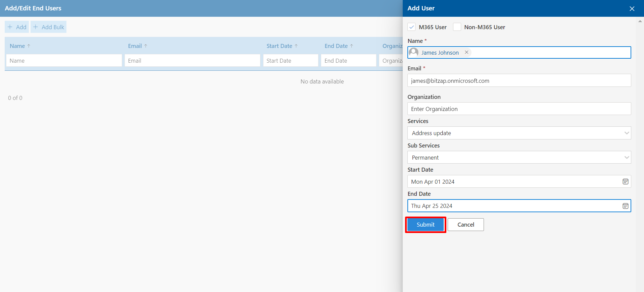644x292 pixels.
Task: Click the James Johnson avatar icon
Action: coord(414,52)
